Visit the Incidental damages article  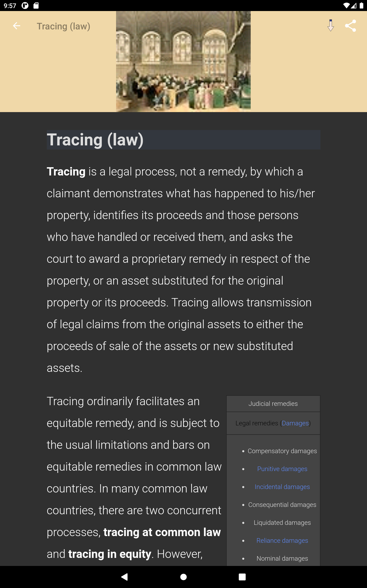[x=282, y=487]
